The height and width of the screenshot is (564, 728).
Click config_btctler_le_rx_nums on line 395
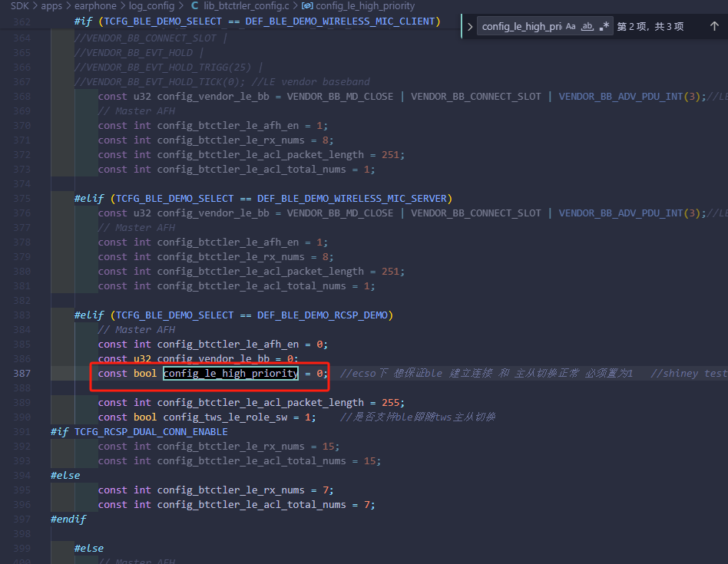(x=230, y=490)
